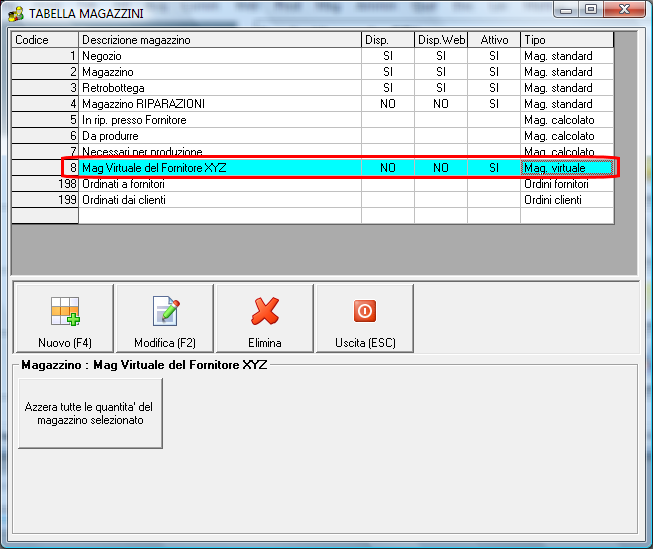Click the row header for code 4
Screen dimensions: 653x549
pos(45,104)
